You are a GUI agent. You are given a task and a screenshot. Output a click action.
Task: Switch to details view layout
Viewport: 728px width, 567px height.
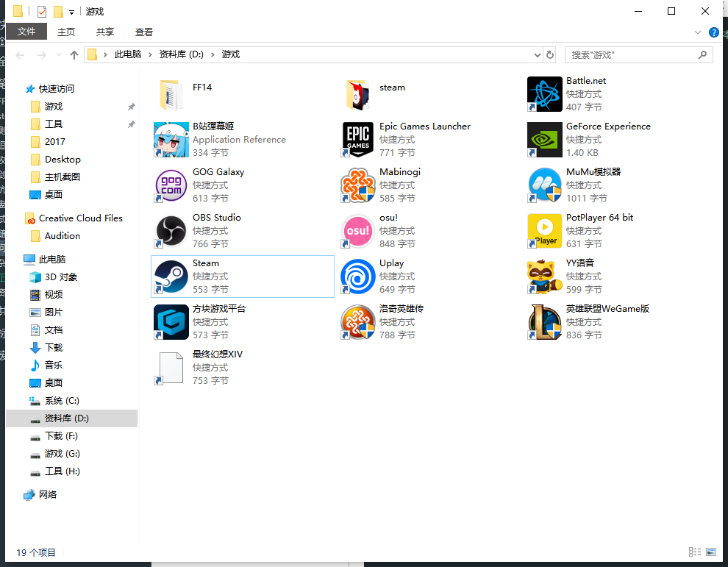click(x=695, y=552)
